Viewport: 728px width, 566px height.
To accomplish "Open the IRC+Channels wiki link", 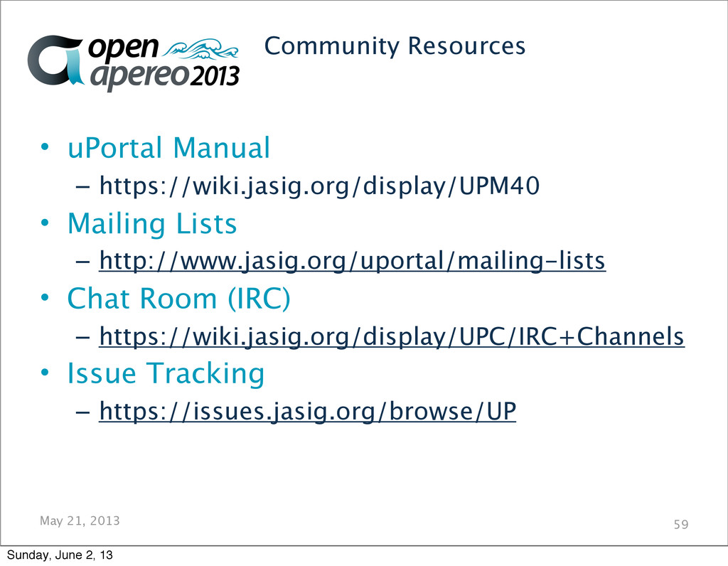I will (x=392, y=336).
